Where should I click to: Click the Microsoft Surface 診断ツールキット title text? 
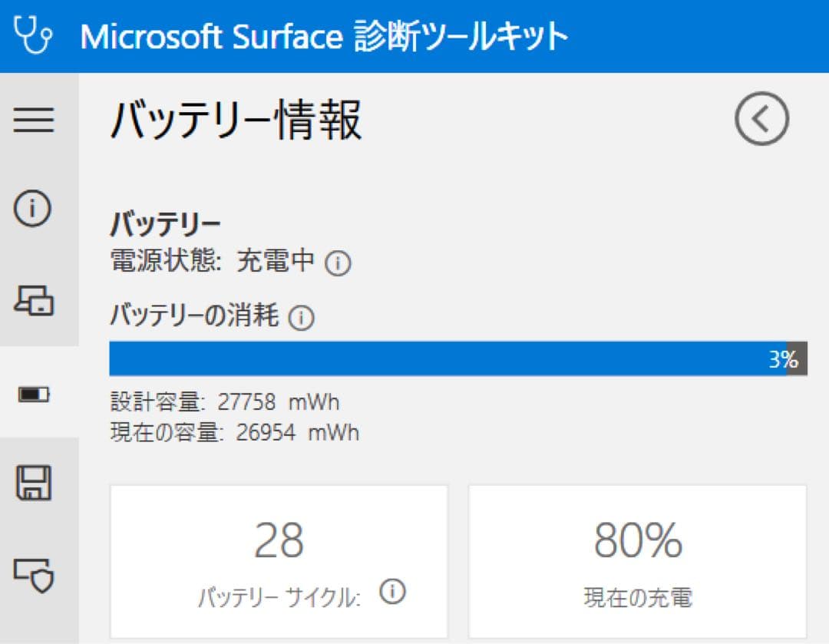coord(326,34)
